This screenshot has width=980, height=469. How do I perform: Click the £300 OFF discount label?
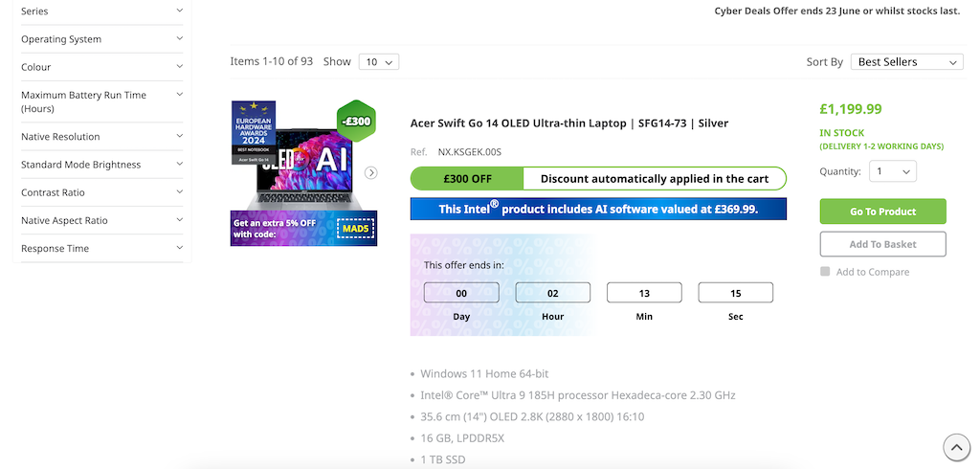click(x=467, y=178)
